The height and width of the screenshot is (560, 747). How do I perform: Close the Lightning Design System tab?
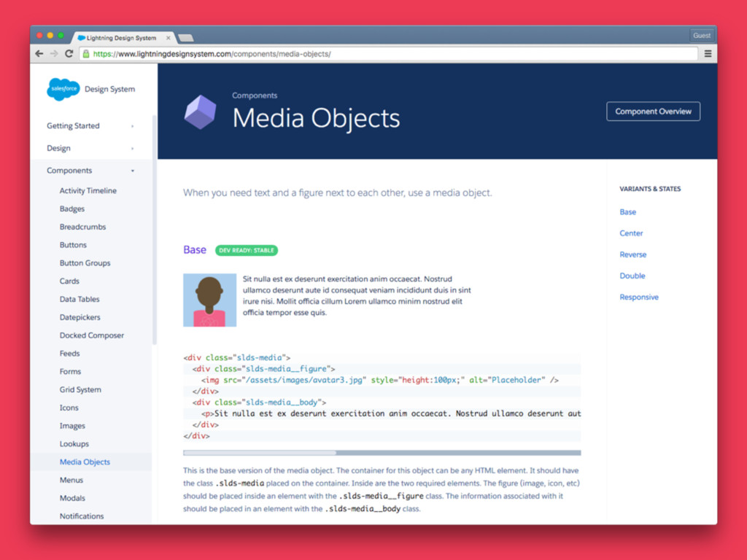pos(169,38)
